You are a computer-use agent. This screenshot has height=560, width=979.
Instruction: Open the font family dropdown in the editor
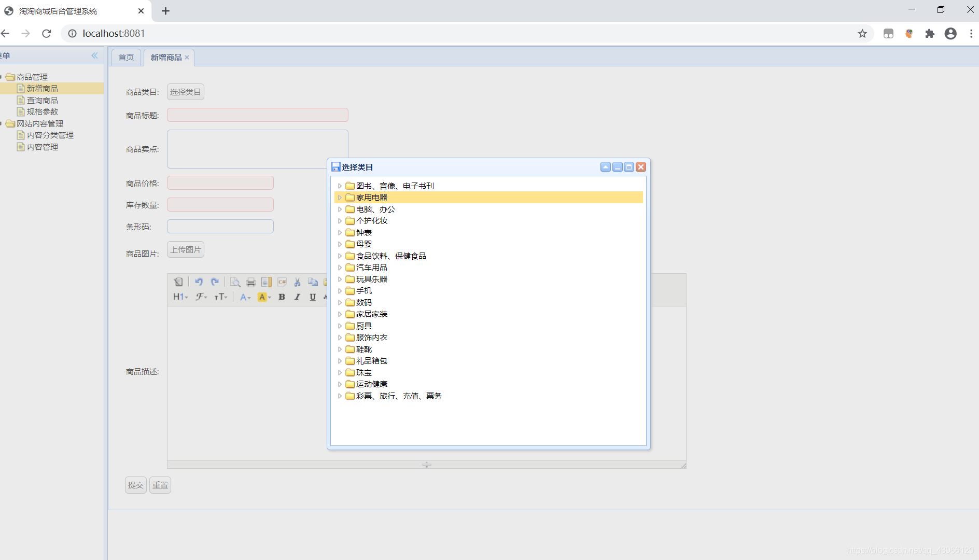pos(201,297)
